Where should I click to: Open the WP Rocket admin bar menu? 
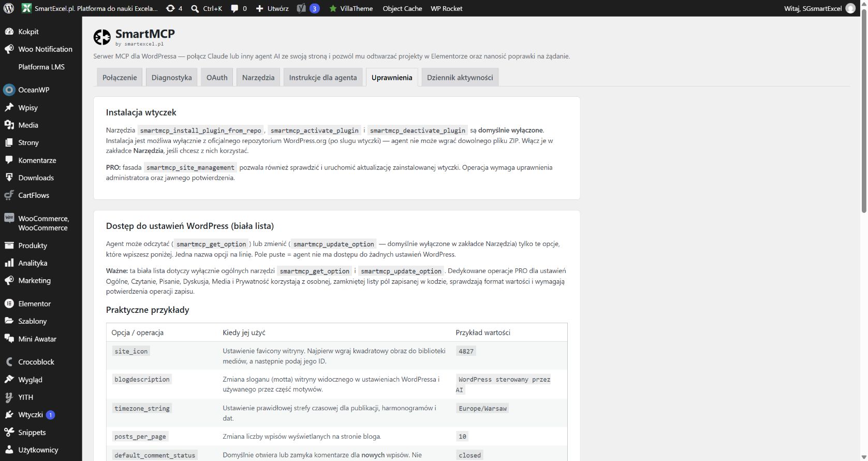[x=447, y=8]
